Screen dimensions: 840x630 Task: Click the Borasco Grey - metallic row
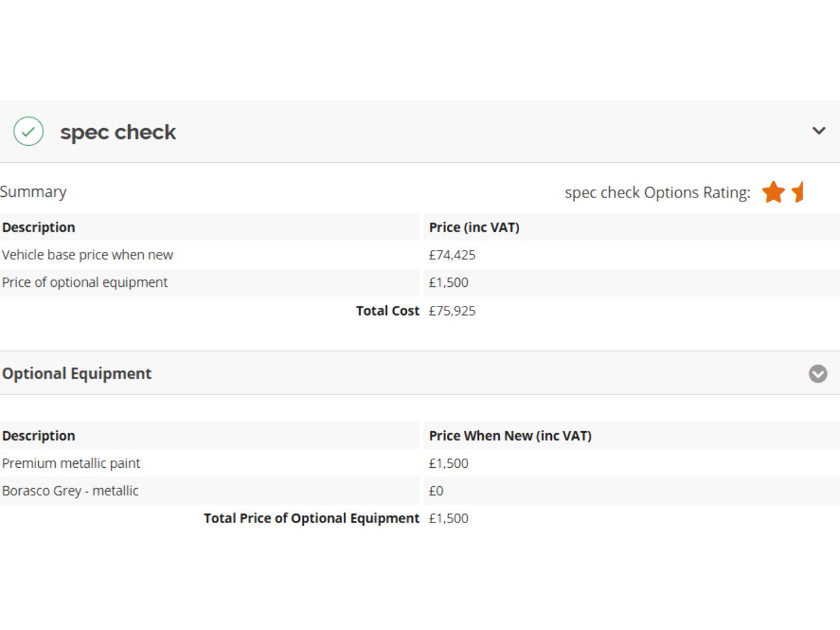point(70,491)
